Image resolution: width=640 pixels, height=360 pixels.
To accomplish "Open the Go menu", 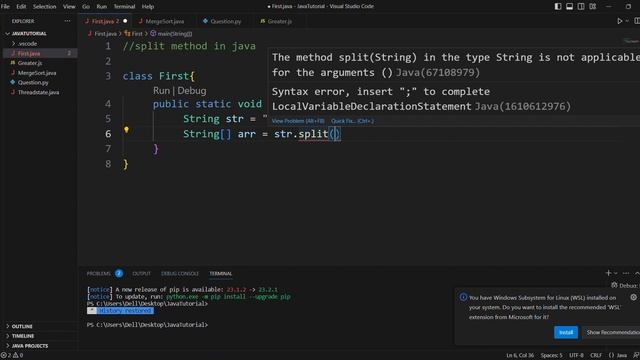I will (x=86, y=7).
